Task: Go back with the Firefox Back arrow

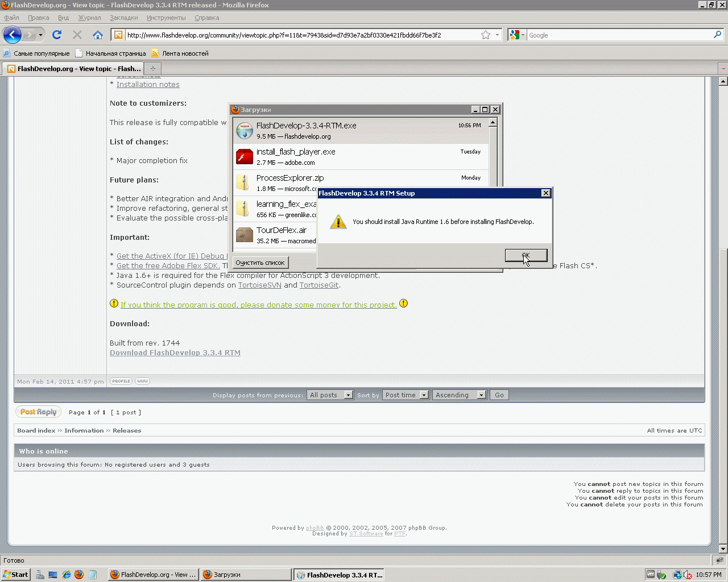Action: click(13, 35)
